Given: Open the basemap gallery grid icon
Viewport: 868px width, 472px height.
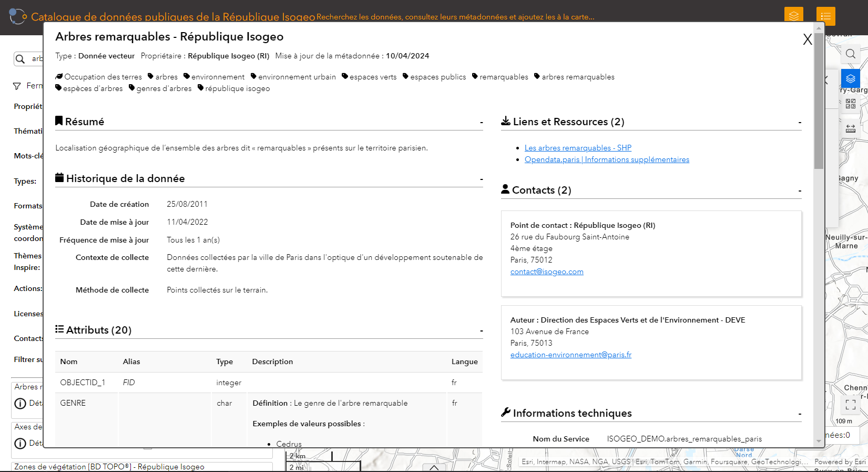Looking at the screenshot, I should point(851,104).
